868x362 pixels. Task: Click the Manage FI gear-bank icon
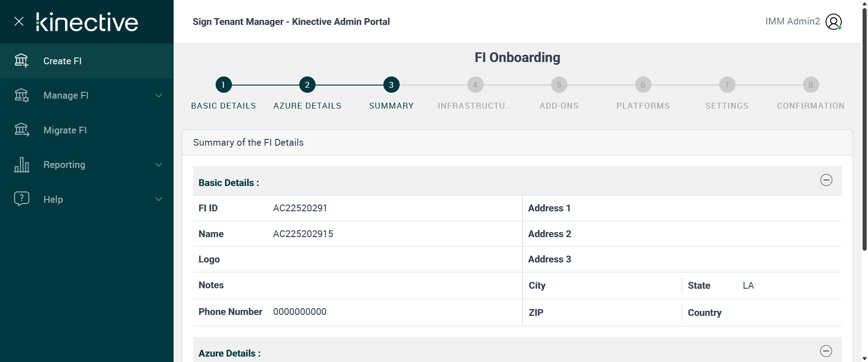21,95
